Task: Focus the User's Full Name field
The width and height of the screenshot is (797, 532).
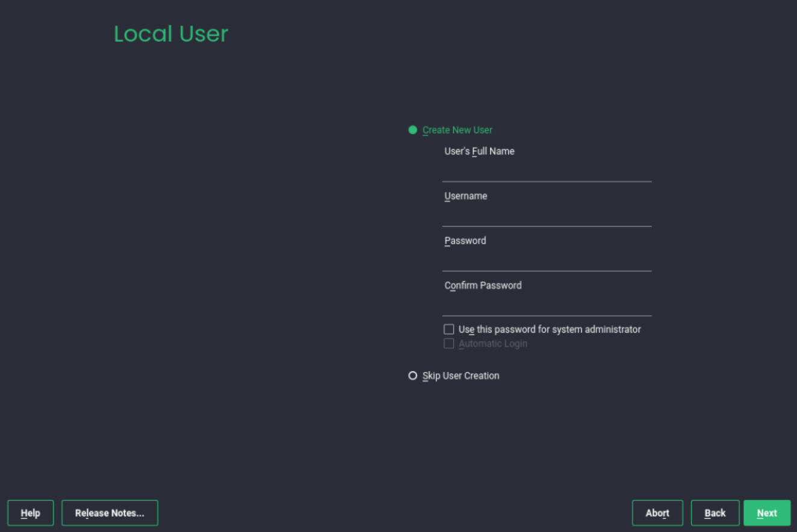Action: 547,171
